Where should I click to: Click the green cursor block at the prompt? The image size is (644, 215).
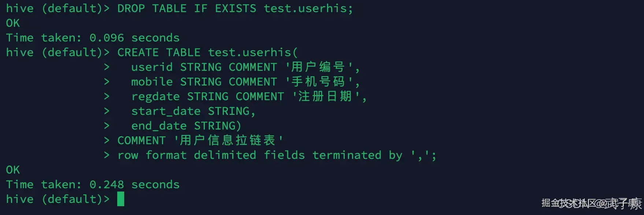click(x=121, y=199)
